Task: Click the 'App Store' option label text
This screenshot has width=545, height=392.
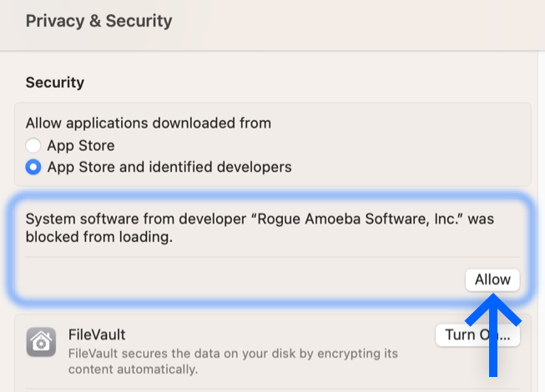Action: click(81, 145)
